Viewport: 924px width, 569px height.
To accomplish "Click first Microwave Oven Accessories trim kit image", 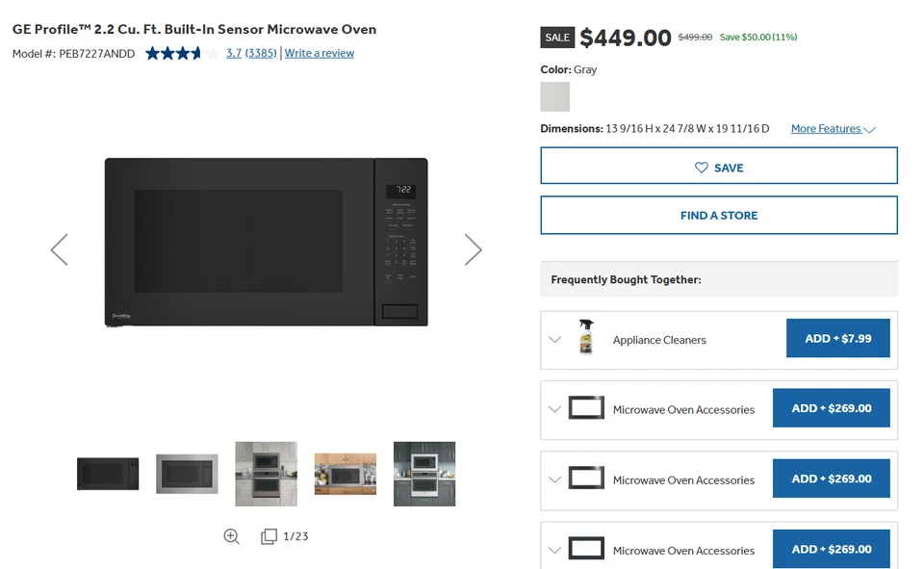I will [x=586, y=408].
